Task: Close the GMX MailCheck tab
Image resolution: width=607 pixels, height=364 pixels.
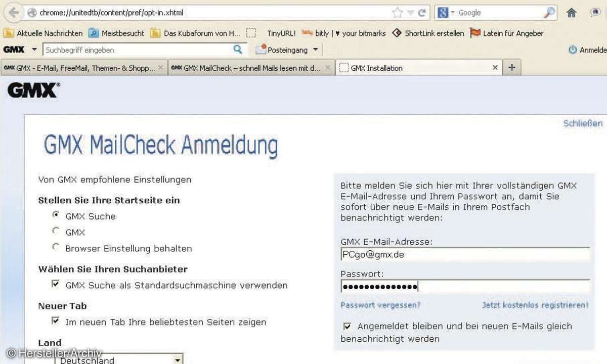Action: (328, 68)
